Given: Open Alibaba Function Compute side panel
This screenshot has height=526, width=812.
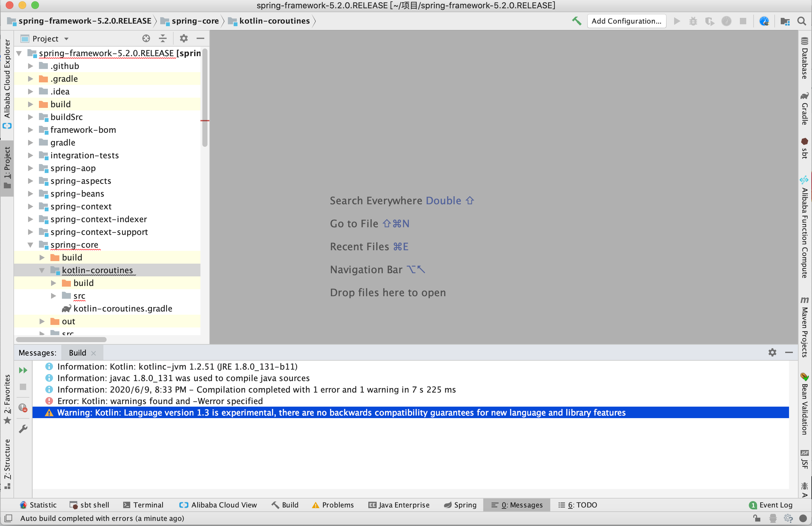Looking at the screenshot, I should coord(805,227).
